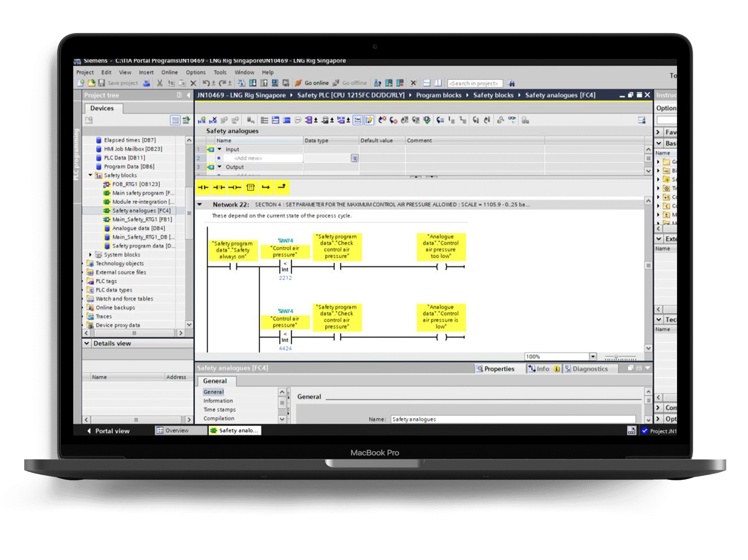This screenshot has width=748, height=560.
Task: Download to device
Action: coord(253,83)
